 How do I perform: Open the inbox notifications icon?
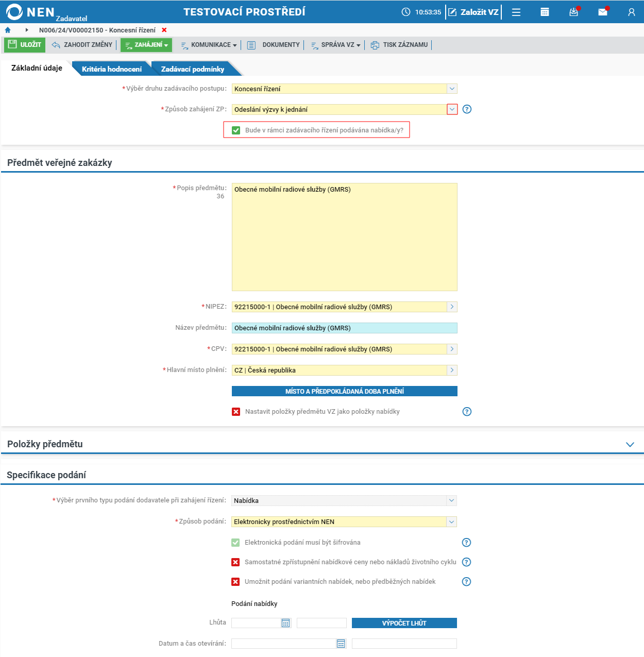(573, 12)
